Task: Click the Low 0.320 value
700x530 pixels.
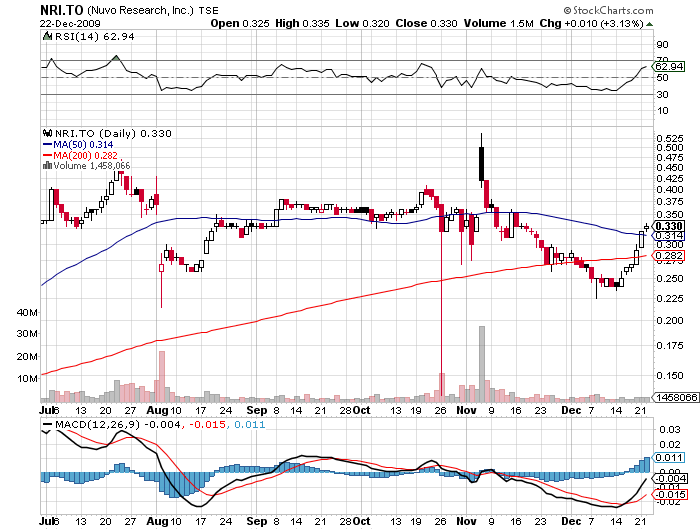Action: tap(362, 23)
